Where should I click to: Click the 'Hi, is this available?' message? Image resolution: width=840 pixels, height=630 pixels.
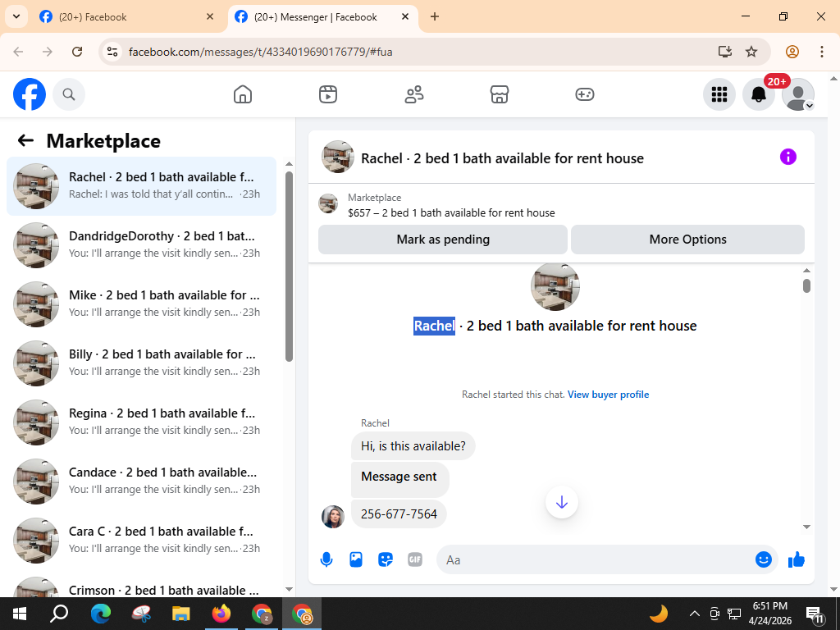(x=413, y=445)
